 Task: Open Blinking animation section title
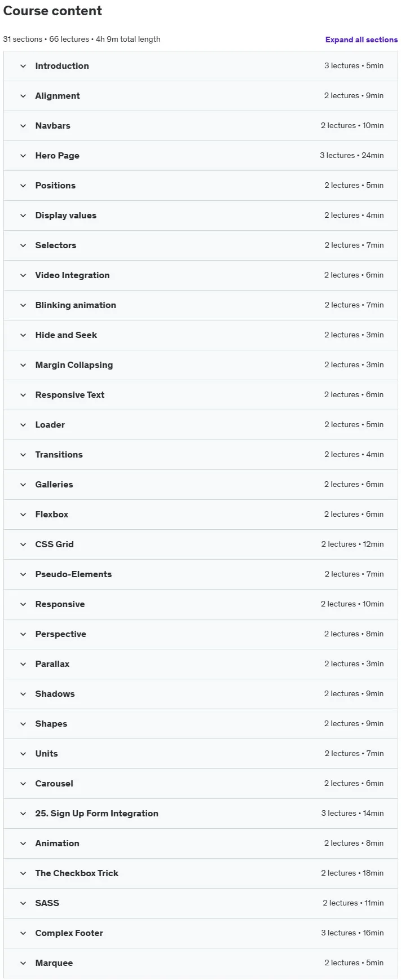[x=76, y=305]
